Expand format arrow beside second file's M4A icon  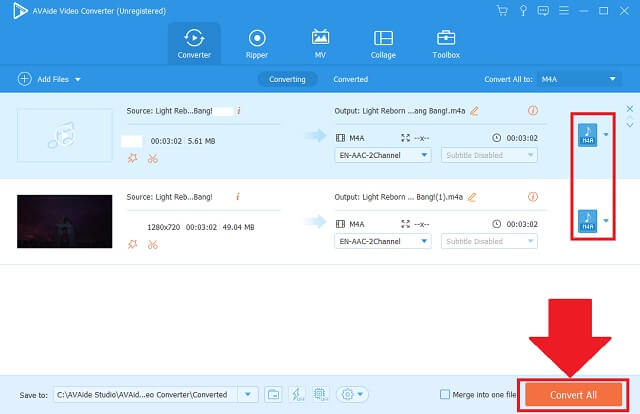click(606, 220)
